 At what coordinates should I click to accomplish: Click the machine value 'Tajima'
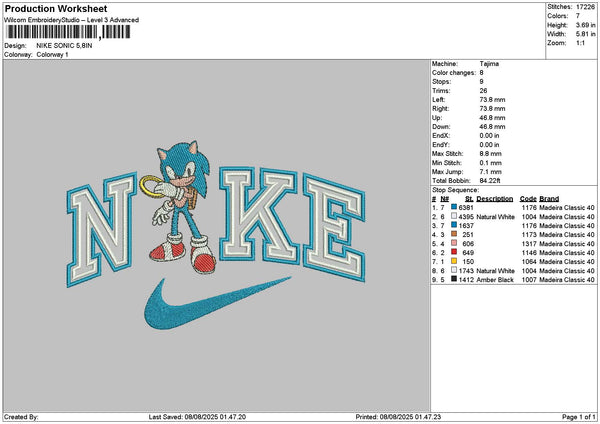(x=489, y=64)
